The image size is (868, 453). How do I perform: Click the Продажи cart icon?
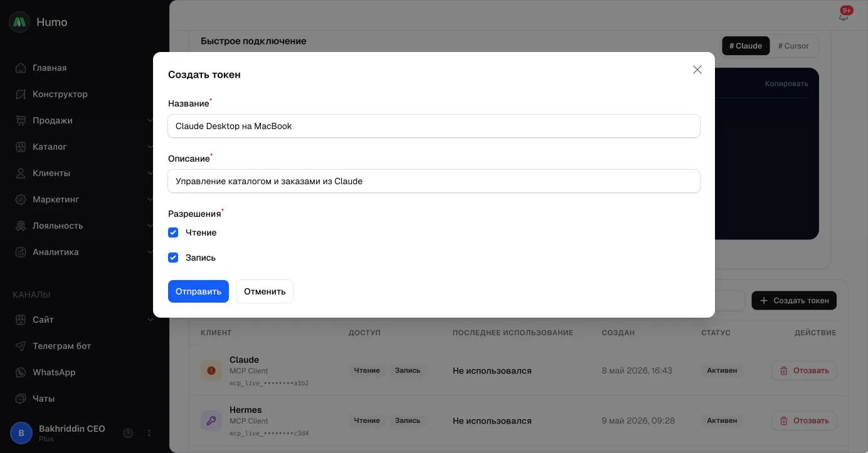pos(21,120)
